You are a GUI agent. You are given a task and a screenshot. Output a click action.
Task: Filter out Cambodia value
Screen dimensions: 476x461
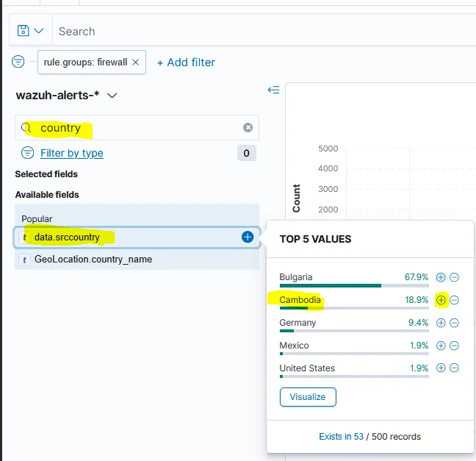(x=454, y=300)
